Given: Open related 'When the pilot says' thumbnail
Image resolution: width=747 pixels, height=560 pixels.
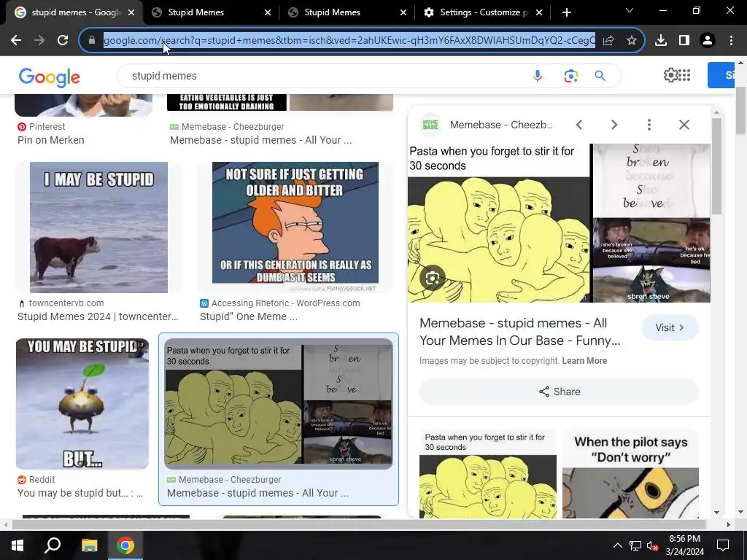Looking at the screenshot, I should pos(630,474).
